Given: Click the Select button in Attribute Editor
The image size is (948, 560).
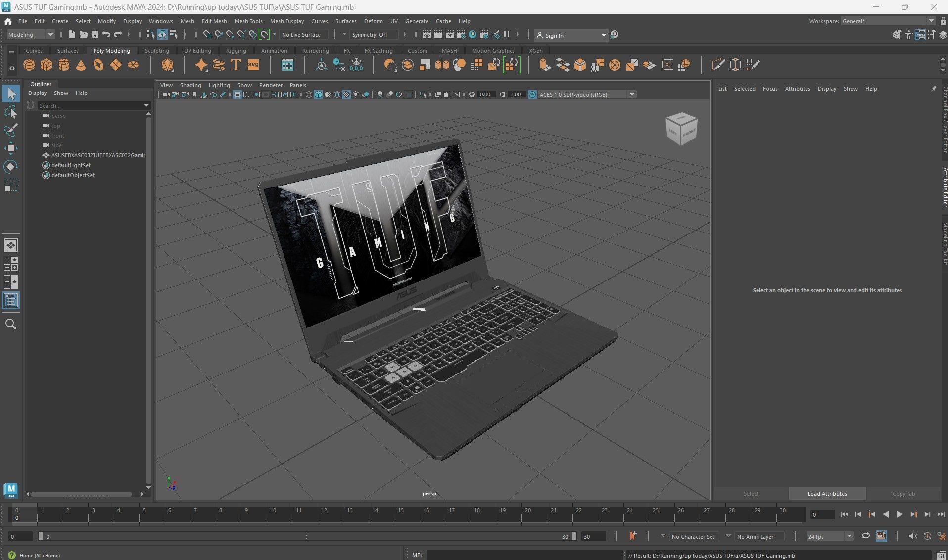Looking at the screenshot, I should pos(751,494).
